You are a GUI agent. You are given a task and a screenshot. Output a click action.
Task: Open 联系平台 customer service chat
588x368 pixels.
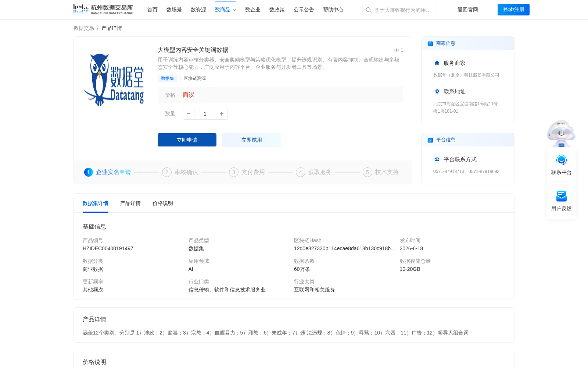point(562,165)
